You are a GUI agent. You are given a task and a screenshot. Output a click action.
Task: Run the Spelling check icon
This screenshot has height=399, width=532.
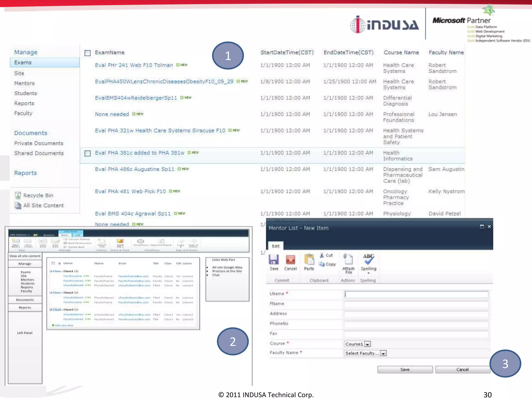click(368, 259)
